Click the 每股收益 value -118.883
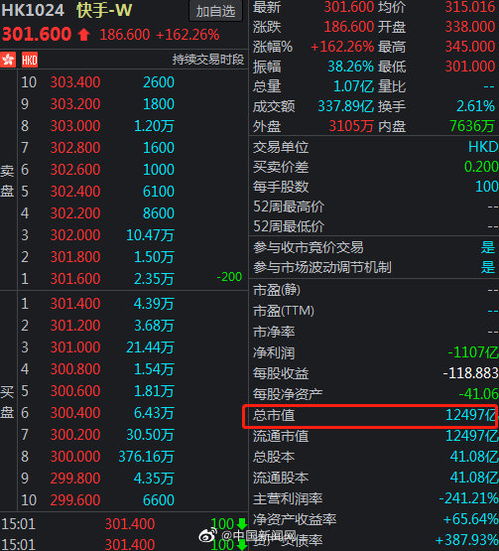Screen dimensions: 499x551 click(471, 373)
